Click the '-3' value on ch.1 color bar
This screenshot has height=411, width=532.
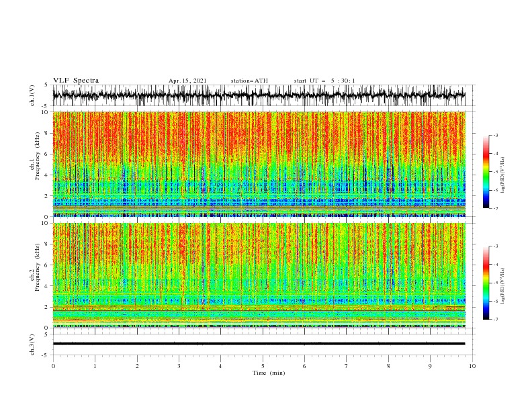tap(495, 135)
